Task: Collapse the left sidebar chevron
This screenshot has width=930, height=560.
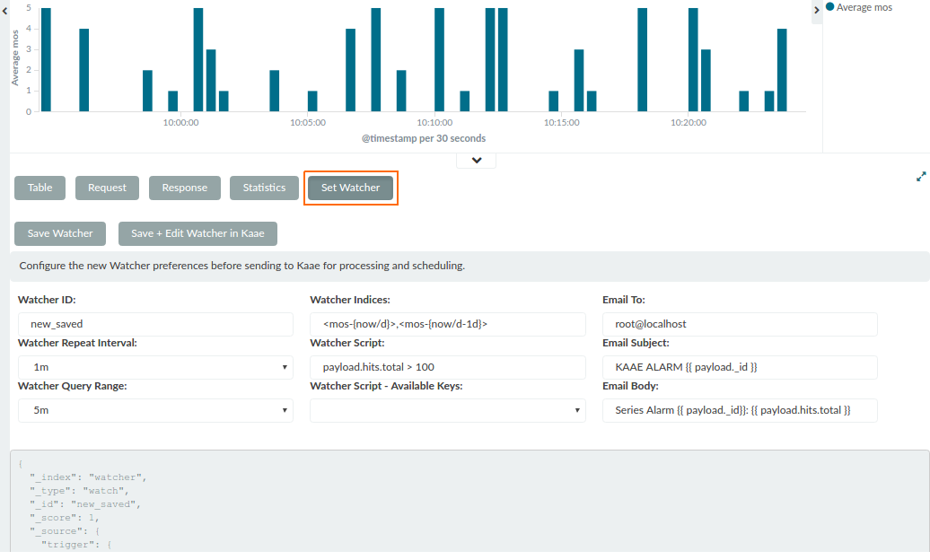Action: 4,11
